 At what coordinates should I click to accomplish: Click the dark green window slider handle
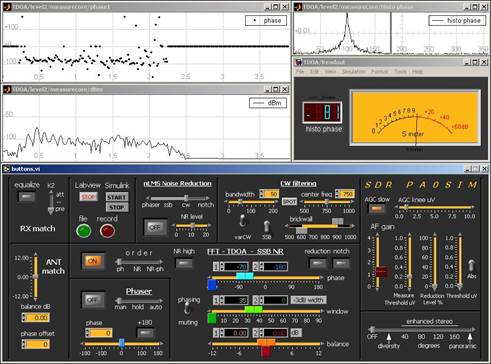pos(212,318)
